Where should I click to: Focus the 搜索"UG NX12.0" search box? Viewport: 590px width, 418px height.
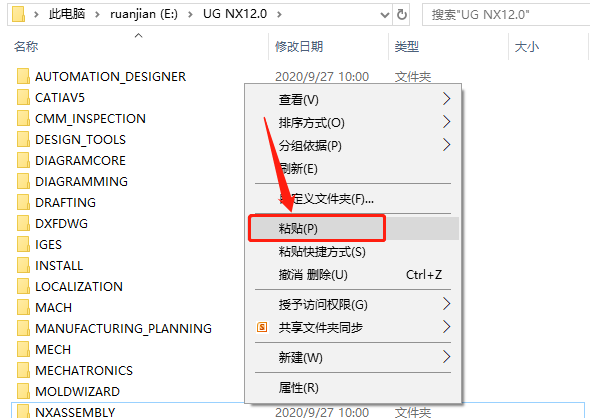click(x=506, y=15)
